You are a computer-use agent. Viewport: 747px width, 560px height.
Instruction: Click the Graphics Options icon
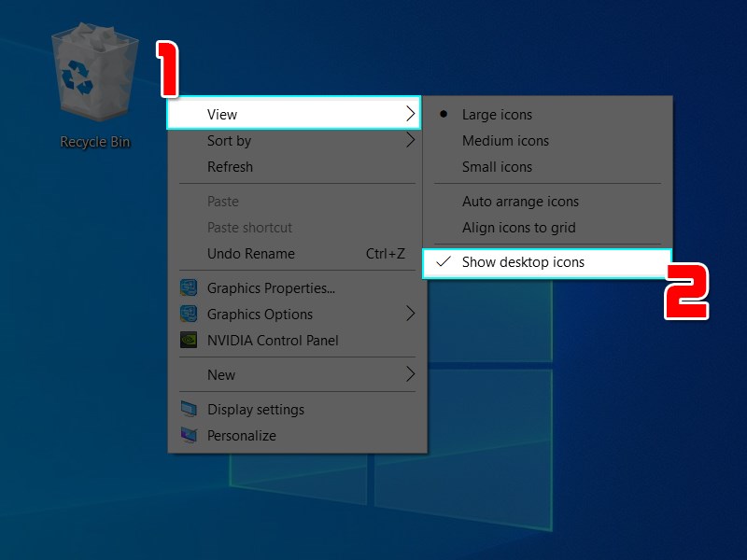190,315
